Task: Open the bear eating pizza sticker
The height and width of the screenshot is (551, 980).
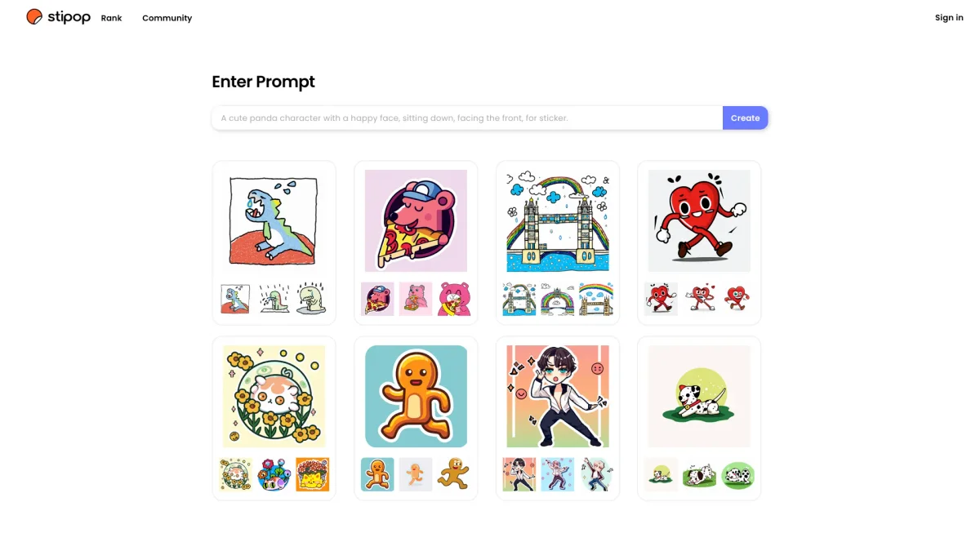Action: 416,220
